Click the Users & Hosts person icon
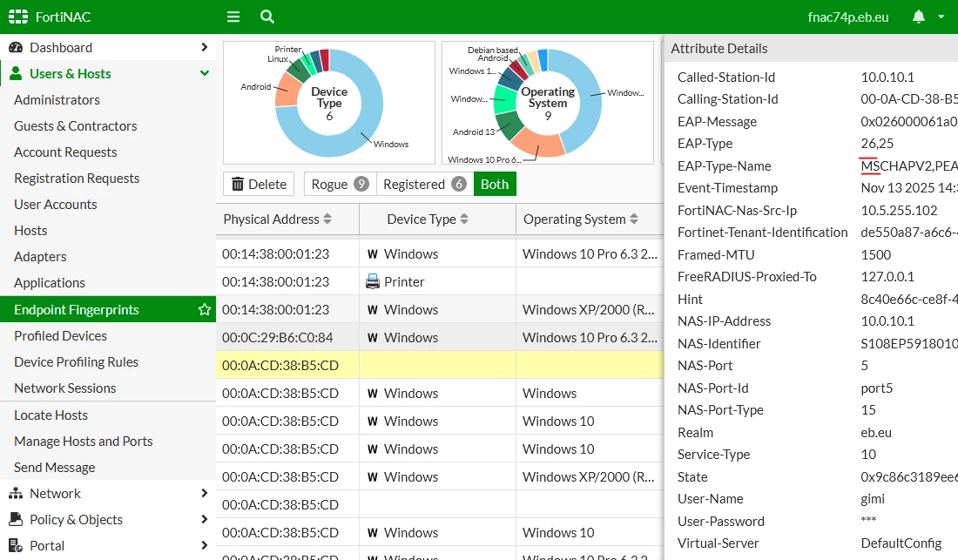Viewport: 958px width, 560px height. 16,73
